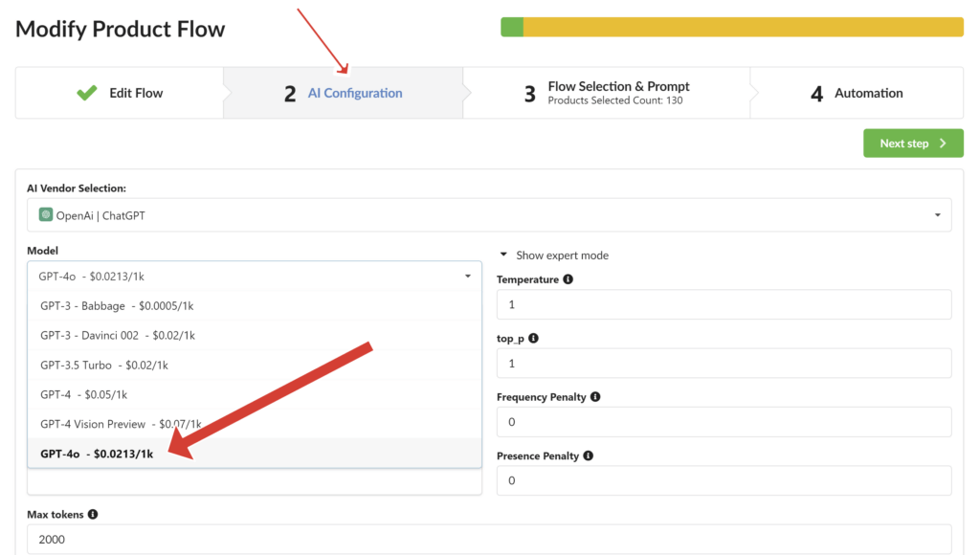Click the top_p info icon
This screenshot has height=555, width=980.
pyautogui.click(x=533, y=338)
